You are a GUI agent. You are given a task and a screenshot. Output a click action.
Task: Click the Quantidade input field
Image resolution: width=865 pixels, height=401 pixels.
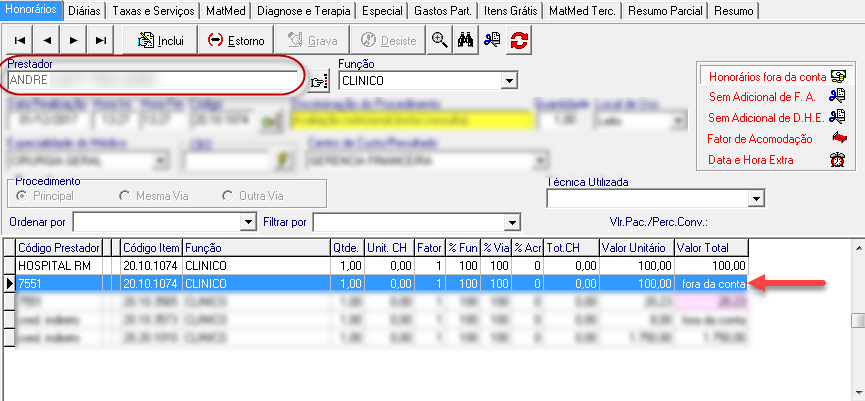tap(564, 121)
